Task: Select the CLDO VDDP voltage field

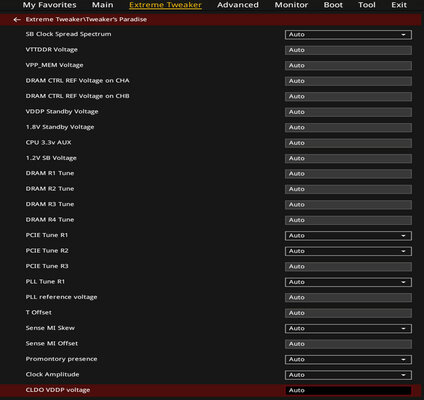Action: [348, 390]
